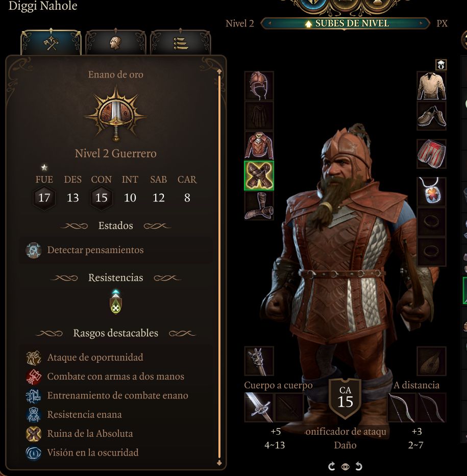
Task: Open the character head details tab
Action: [116, 43]
